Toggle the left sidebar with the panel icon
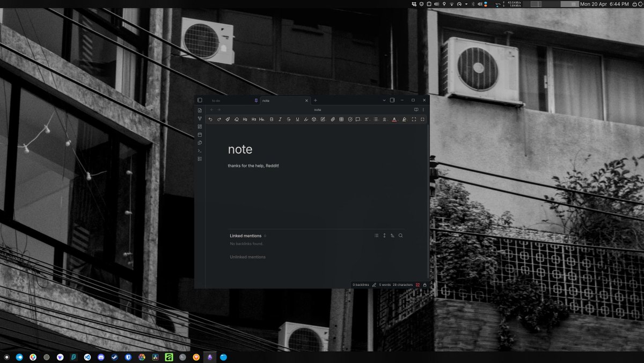This screenshot has width=644, height=363. point(199,100)
